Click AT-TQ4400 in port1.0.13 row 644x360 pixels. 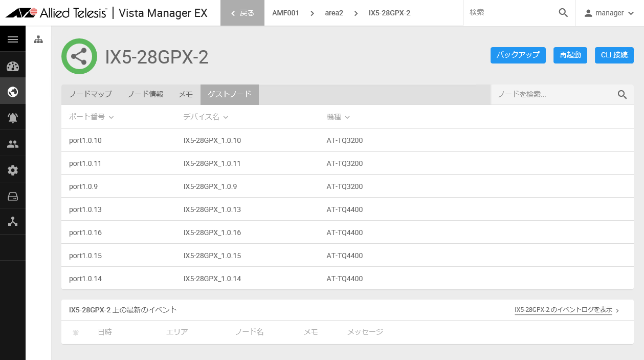345,209
